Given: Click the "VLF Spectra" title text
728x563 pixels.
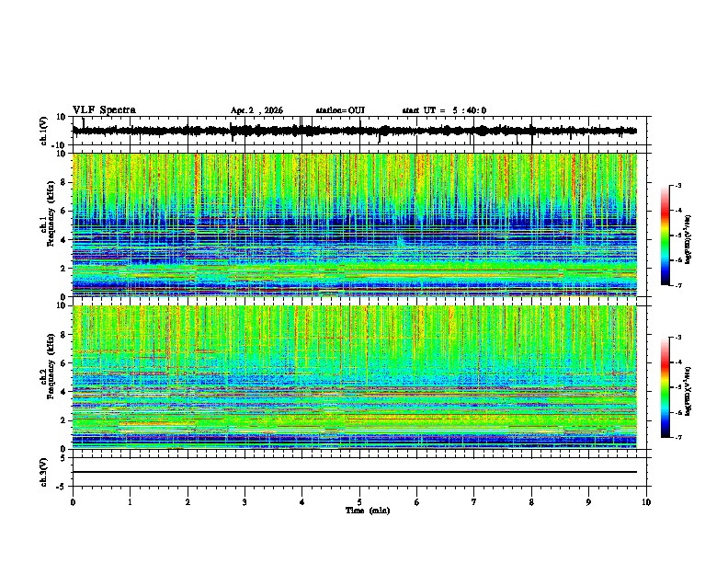Looking at the screenshot, I should tap(104, 110).
